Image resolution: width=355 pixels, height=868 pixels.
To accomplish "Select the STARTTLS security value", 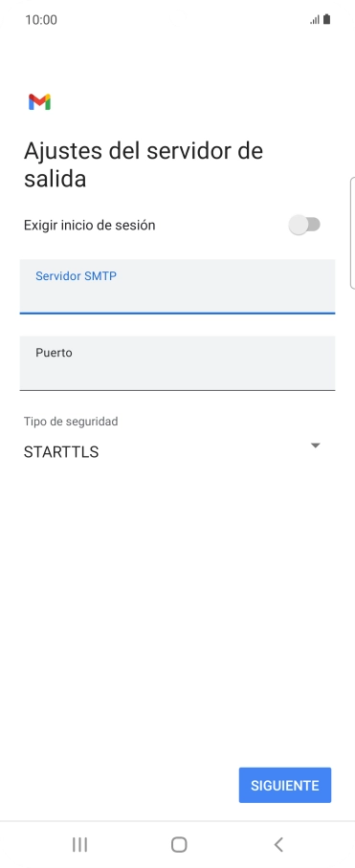I will (61, 452).
